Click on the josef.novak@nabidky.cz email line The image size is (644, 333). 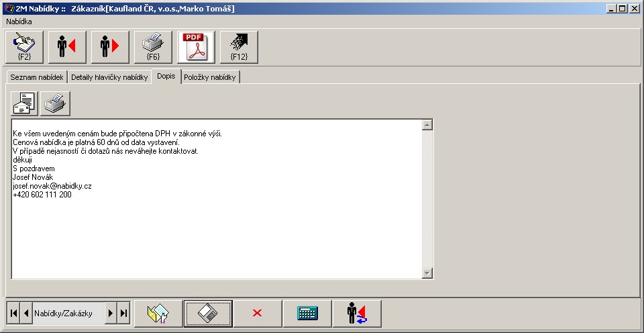[x=52, y=186]
